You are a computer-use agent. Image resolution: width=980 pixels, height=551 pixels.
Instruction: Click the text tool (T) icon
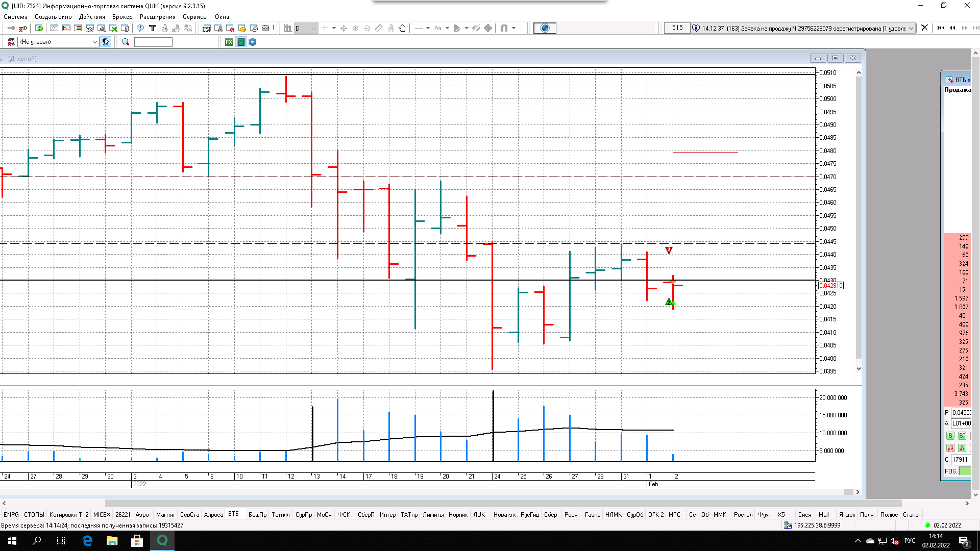click(x=152, y=29)
